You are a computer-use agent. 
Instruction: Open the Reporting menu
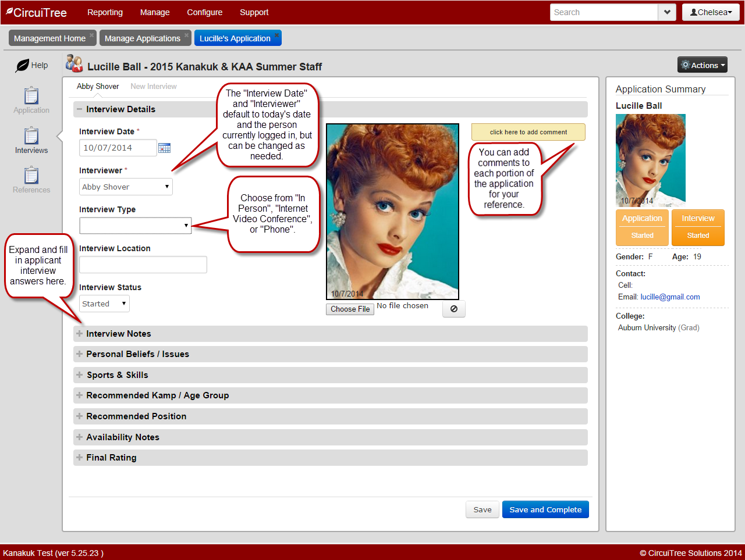pos(105,12)
